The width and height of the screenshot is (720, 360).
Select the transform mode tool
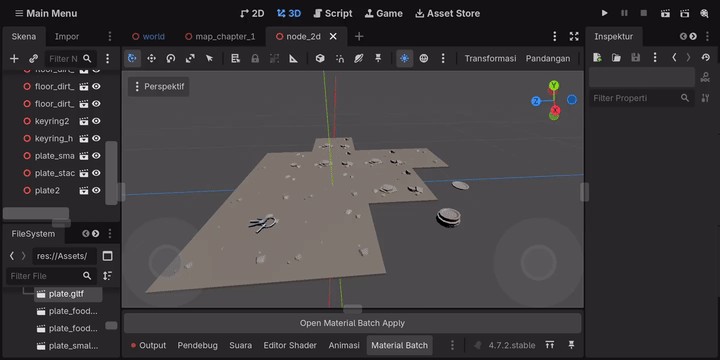coord(132,58)
